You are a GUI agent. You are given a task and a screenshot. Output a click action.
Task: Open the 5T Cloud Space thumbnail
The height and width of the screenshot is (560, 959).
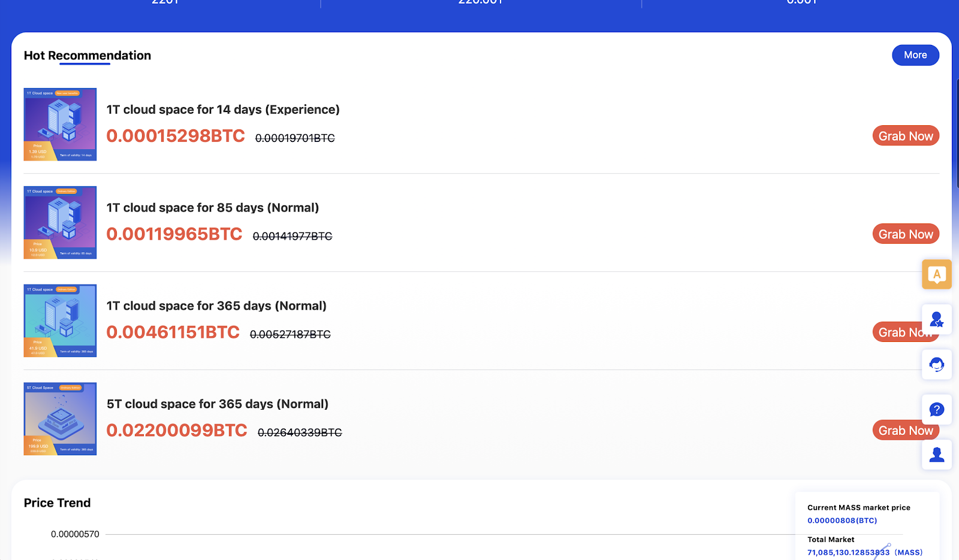(60, 419)
